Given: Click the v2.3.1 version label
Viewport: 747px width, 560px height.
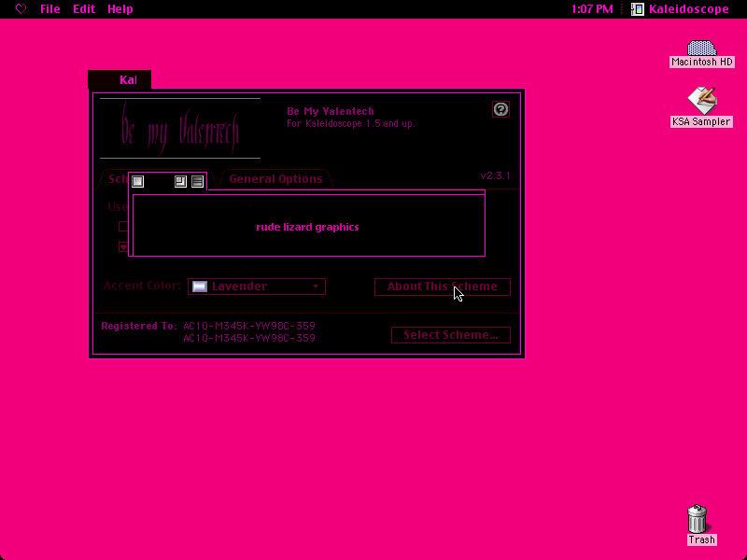Looking at the screenshot, I should click(495, 175).
